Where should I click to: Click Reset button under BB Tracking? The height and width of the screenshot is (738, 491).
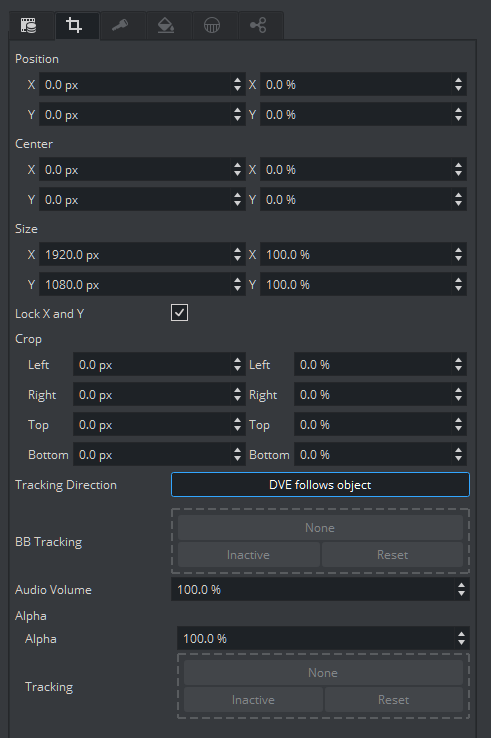[x=392, y=555]
